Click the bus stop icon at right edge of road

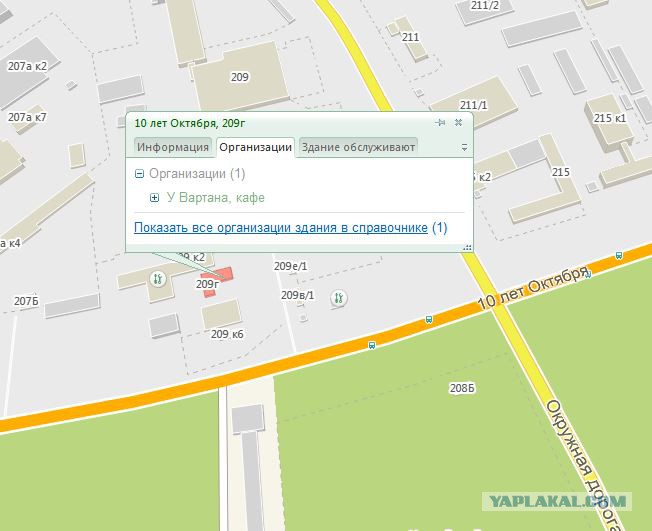click(x=619, y=255)
